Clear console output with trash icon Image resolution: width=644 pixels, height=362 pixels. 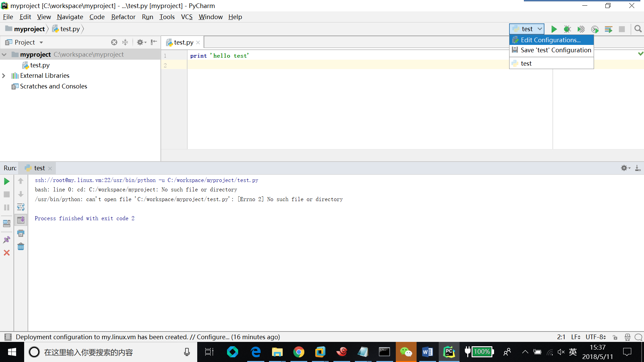point(21,247)
